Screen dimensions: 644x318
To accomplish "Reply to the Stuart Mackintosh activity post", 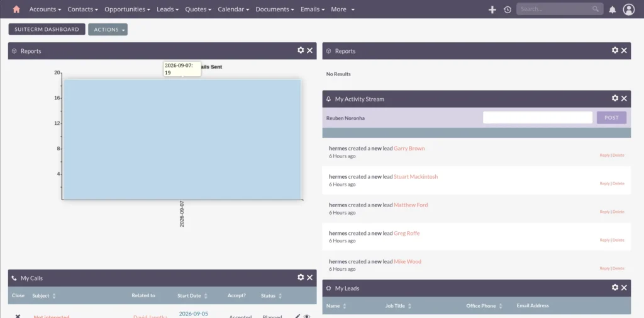I will pos(604,183).
